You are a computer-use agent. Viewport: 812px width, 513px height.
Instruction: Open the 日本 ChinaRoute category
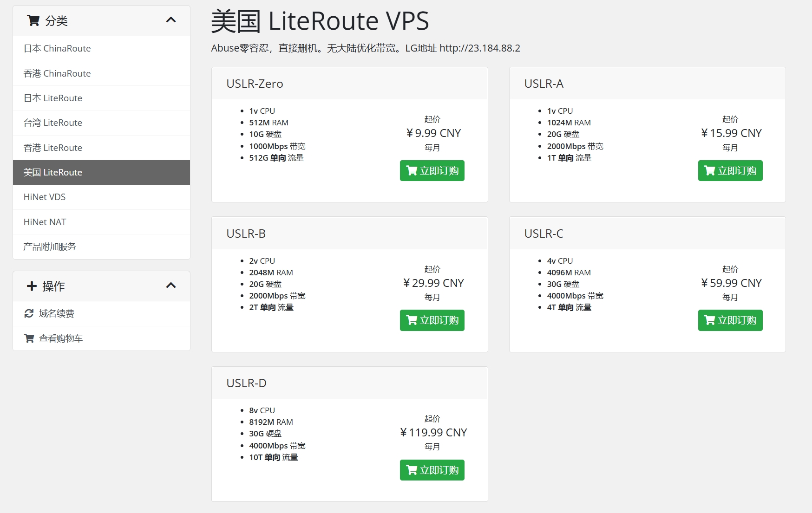pos(57,48)
